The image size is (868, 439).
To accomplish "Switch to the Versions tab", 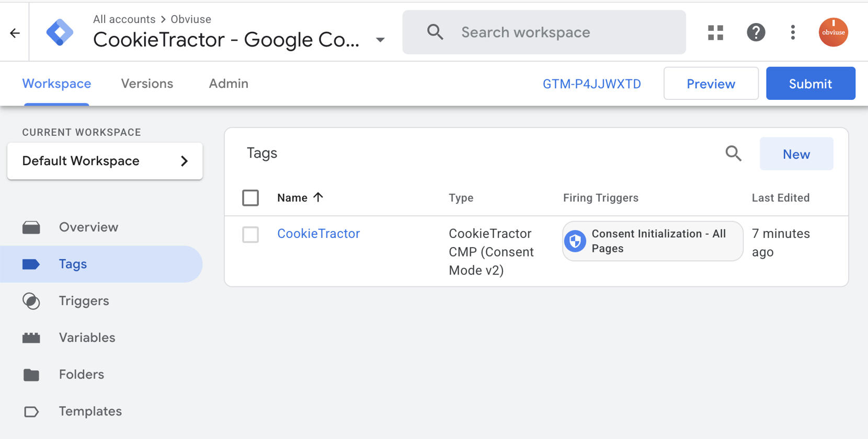I will 147,84.
